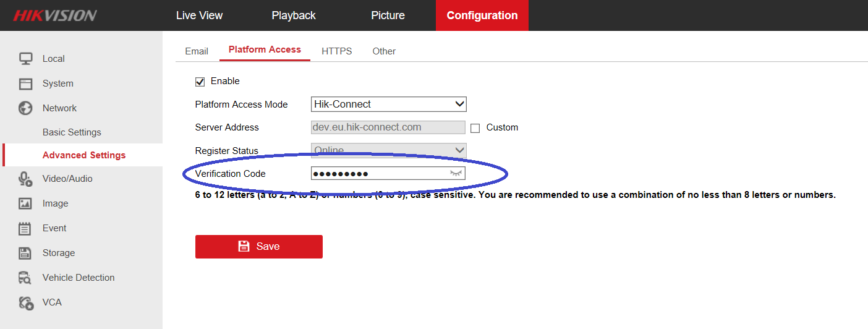This screenshot has height=329, width=868.
Task: Click the Storage disk icon
Action: click(25, 253)
